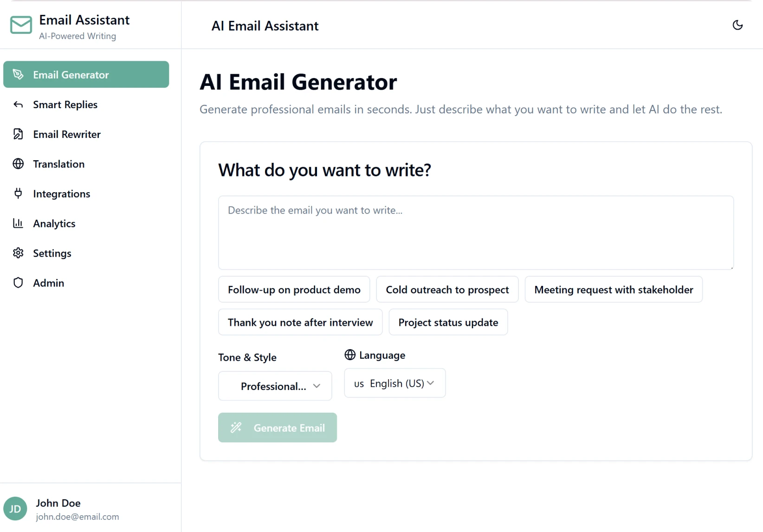The image size is (763, 532).
Task: Navigate to the Translation section
Action: (58, 164)
